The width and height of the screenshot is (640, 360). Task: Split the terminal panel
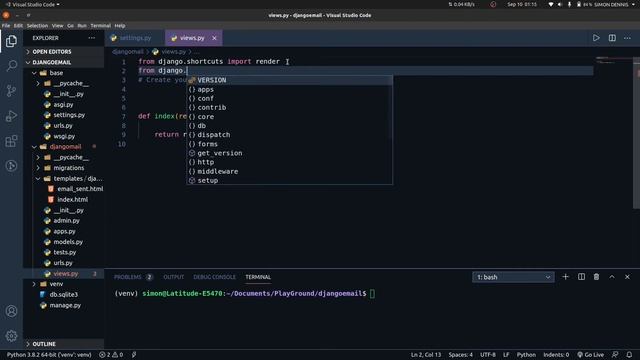click(581, 277)
